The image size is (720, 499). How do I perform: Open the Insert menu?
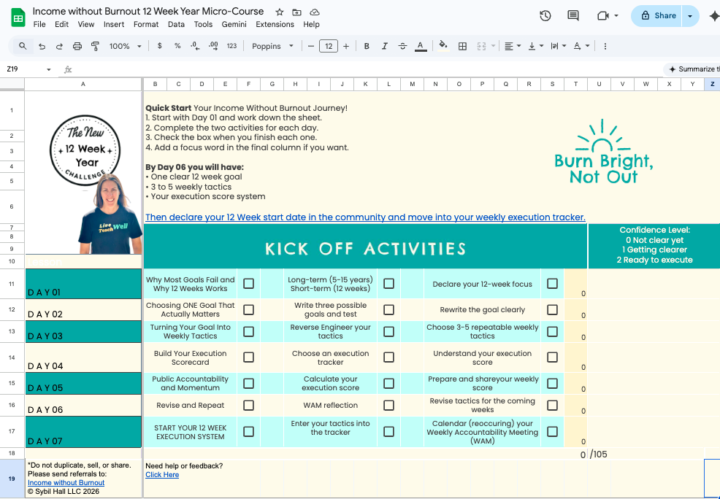[x=113, y=24]
